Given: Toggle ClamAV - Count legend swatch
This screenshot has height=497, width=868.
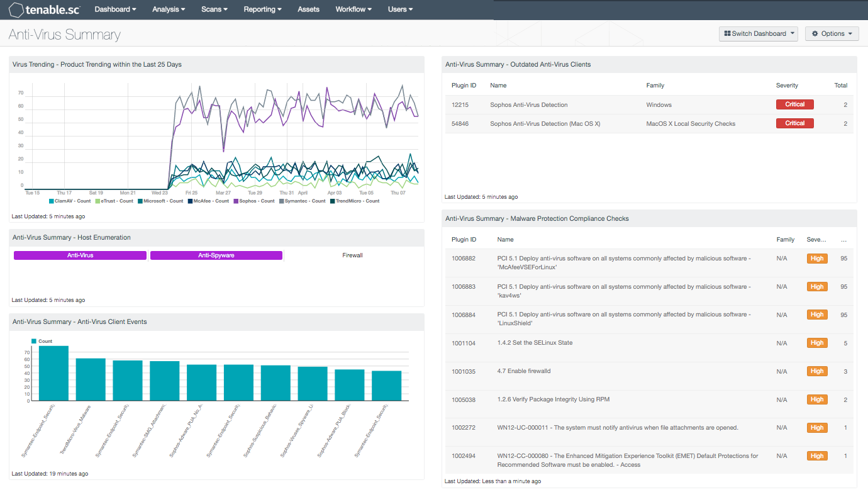Looking at the screenshot, I should pyautogui.click(x=52, y=201).
